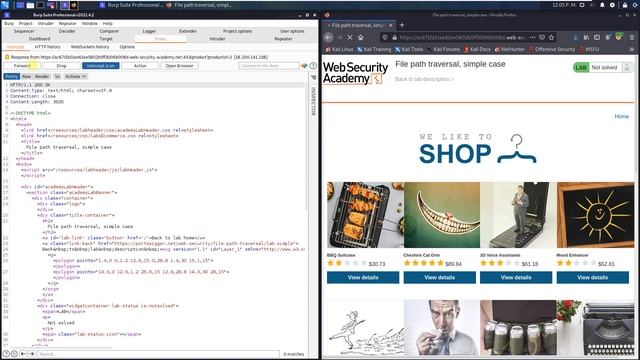
Task: Click the Firefox URL address bar
Action: click(x=461, y=37)
